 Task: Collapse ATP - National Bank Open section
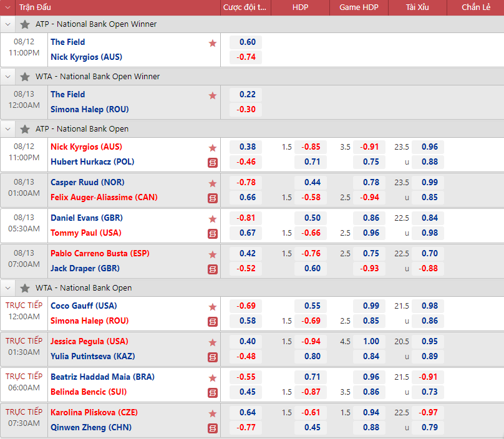point(8,129)
